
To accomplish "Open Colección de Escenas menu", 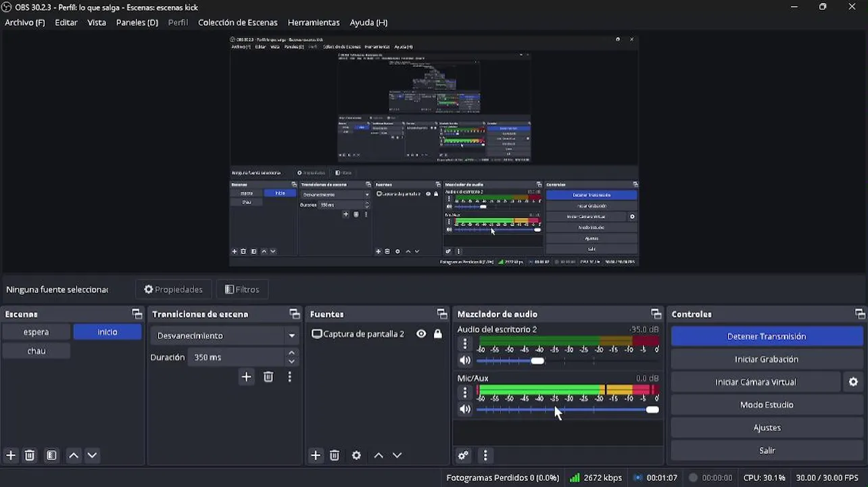I will tap(238, 22).
